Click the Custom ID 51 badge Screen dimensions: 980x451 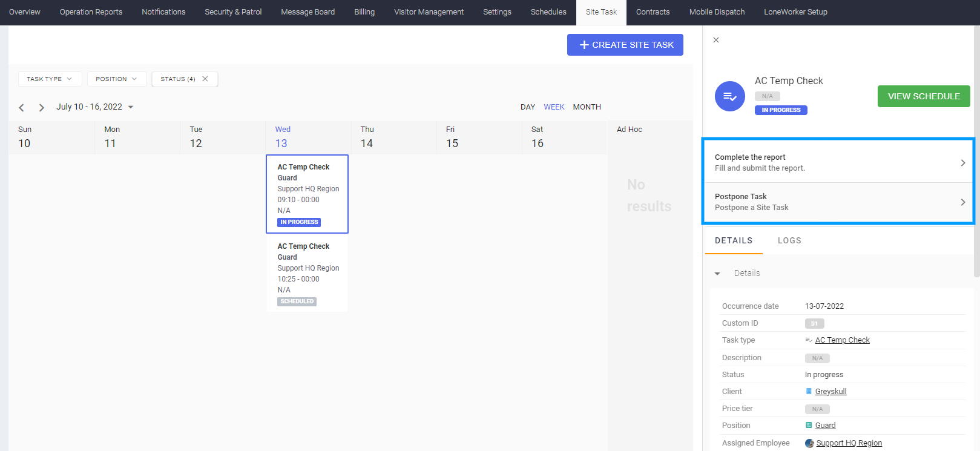(x=814, y=324)
